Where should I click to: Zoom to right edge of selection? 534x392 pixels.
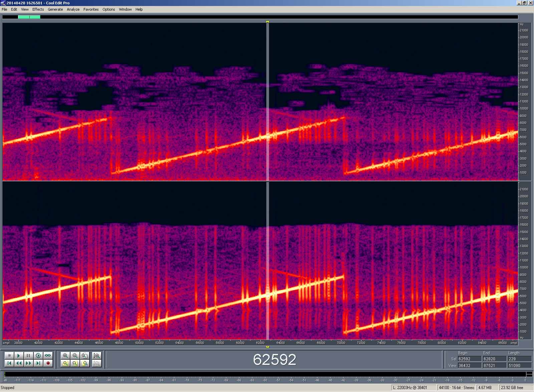click(x=85, y=363)
